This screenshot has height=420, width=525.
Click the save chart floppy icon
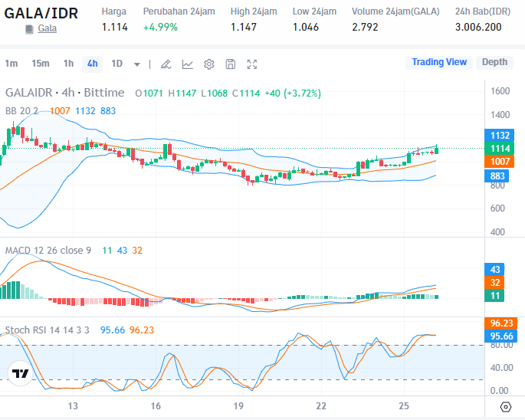(x=231, y=64)
